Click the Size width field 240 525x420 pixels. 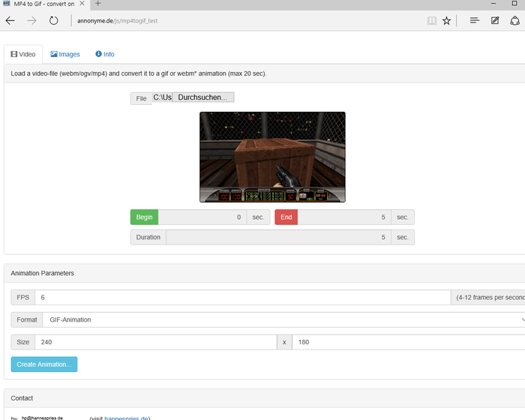pos(156,342)
